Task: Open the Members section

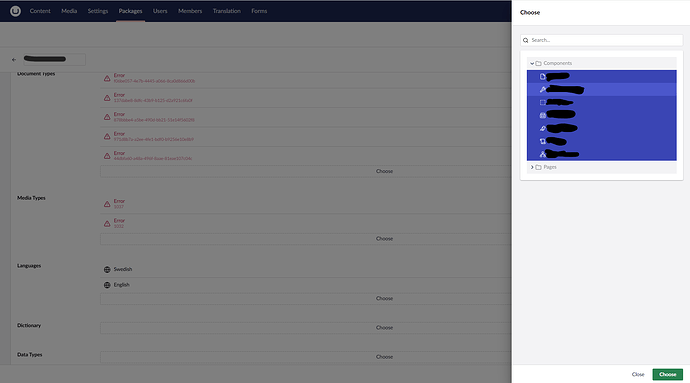Action: pyautogui.click(x=190, y=11)
